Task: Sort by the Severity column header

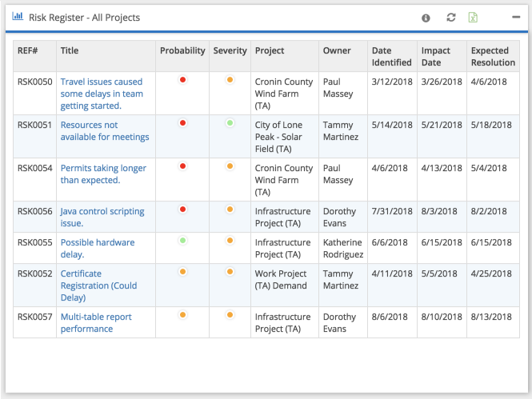Action: [x=230, y=51]
